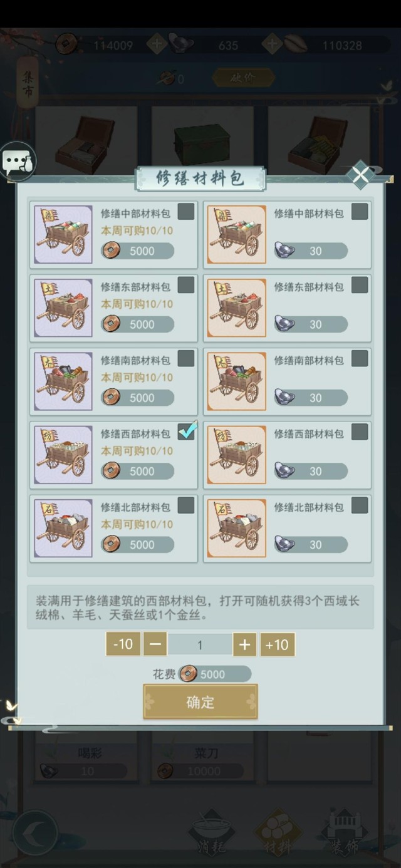Tick the silver 修缮南部材料包 checkbox

360,358
